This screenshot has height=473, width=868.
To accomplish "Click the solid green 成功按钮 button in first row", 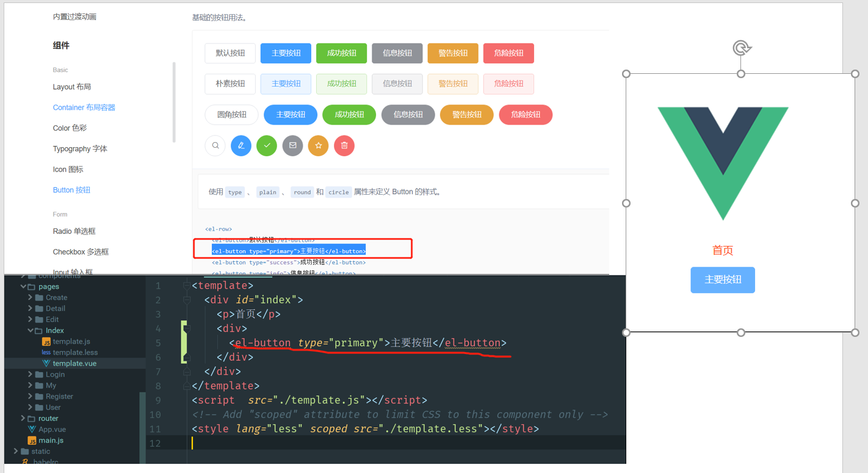I will [x=341, y=53].
